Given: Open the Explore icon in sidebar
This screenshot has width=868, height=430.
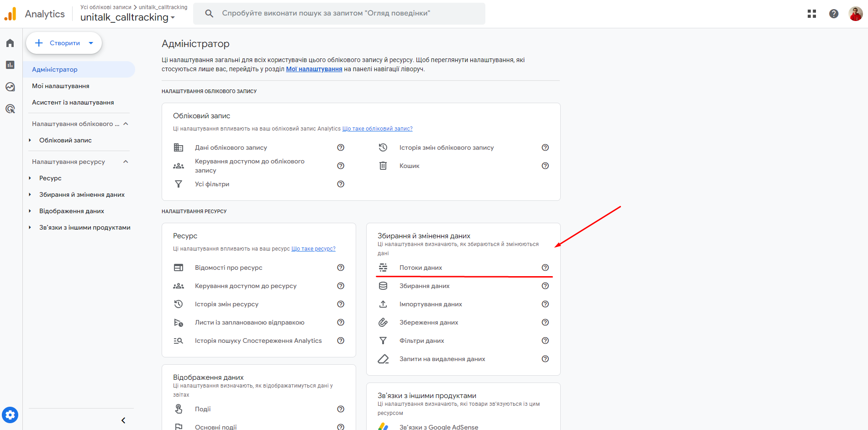Looking at the screenshot, I should (x=10, y=87).
